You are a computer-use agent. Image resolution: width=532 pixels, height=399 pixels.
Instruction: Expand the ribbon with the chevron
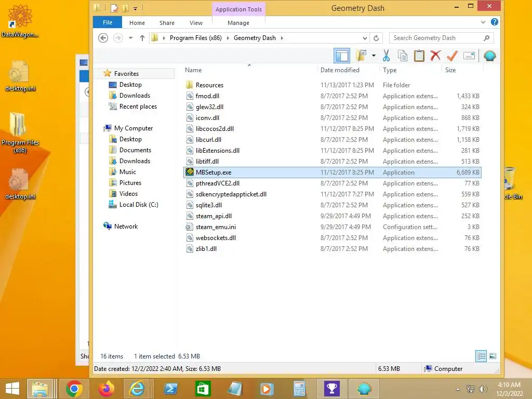click(x=483, y=22)
